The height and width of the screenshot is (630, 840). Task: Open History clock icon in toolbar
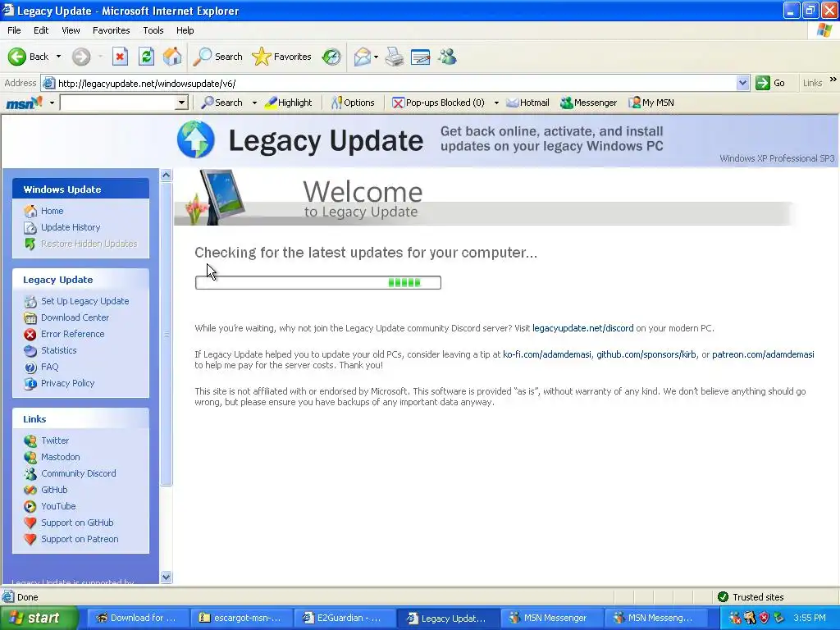coord(331,57)
